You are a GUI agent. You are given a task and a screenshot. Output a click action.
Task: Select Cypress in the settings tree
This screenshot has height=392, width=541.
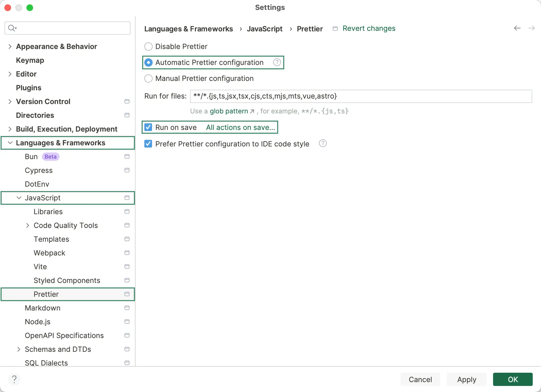(x=39, y=170)
